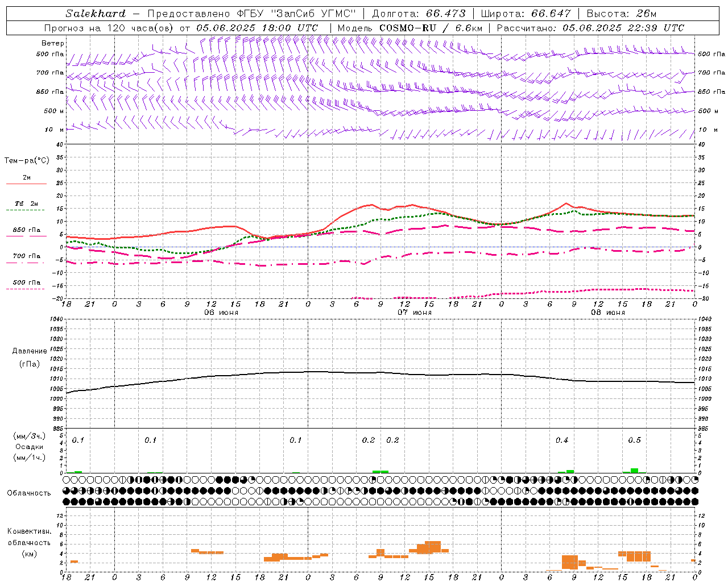The height and width of the screenshot is (582, 728).
Task: Click the Осадки panel label
Action: [x=30, y=447]
